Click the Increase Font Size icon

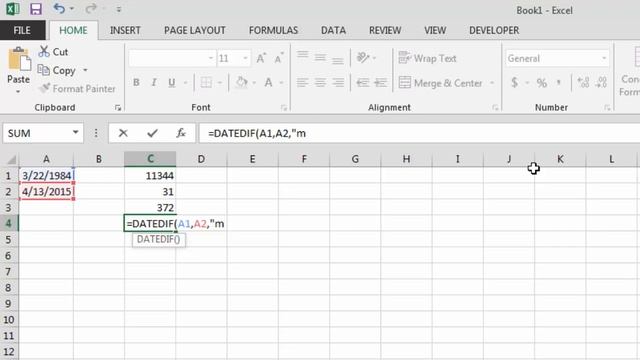point(261,58)
